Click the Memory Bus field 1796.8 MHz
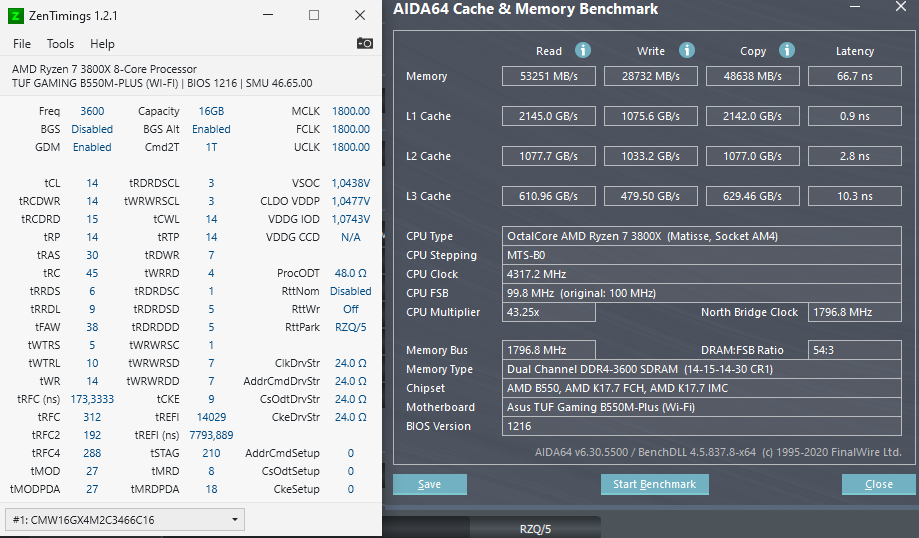919x538 pixels. pos(549,350)
